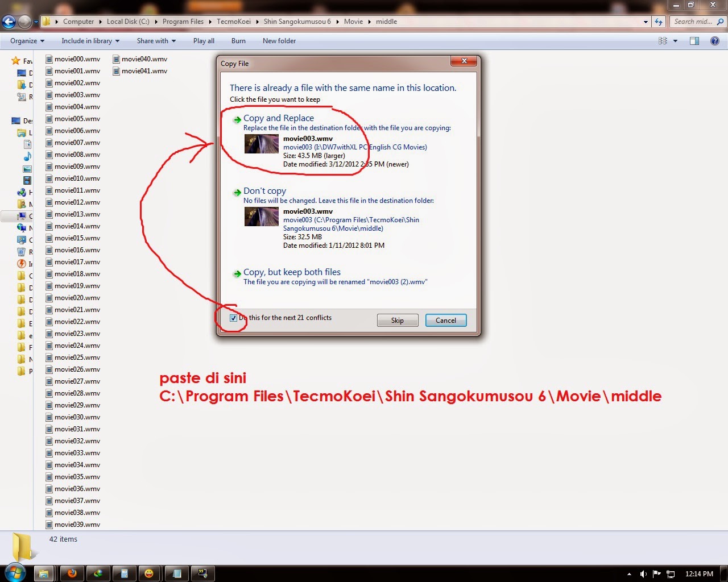Click the volume speaker tray icon
This screenshot has height=582, width=728.
(x=643, y=574)
